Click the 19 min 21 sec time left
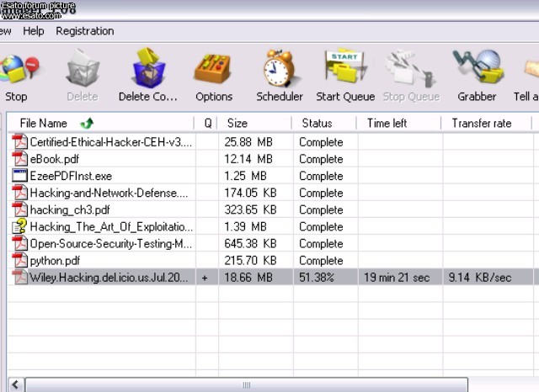The image size is (539, 392). point(397,278)
